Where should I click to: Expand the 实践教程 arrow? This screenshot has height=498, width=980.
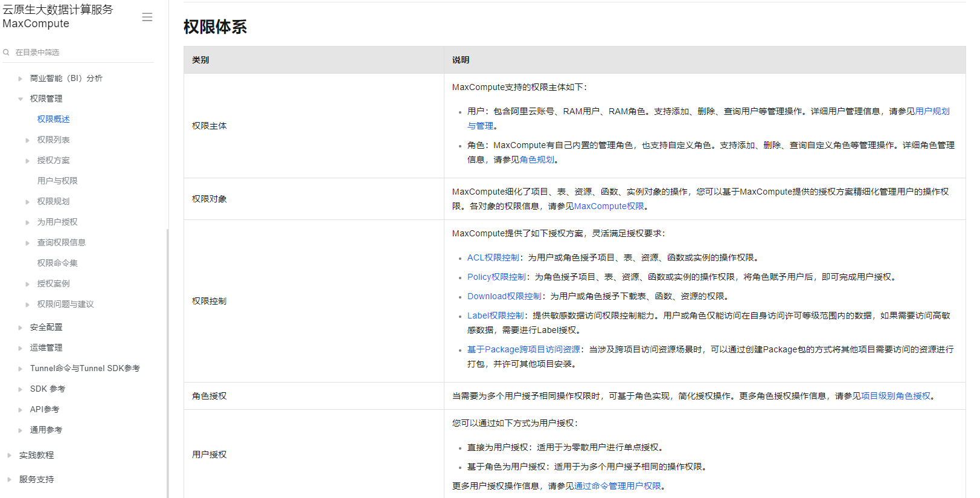[x=9, y=456]
